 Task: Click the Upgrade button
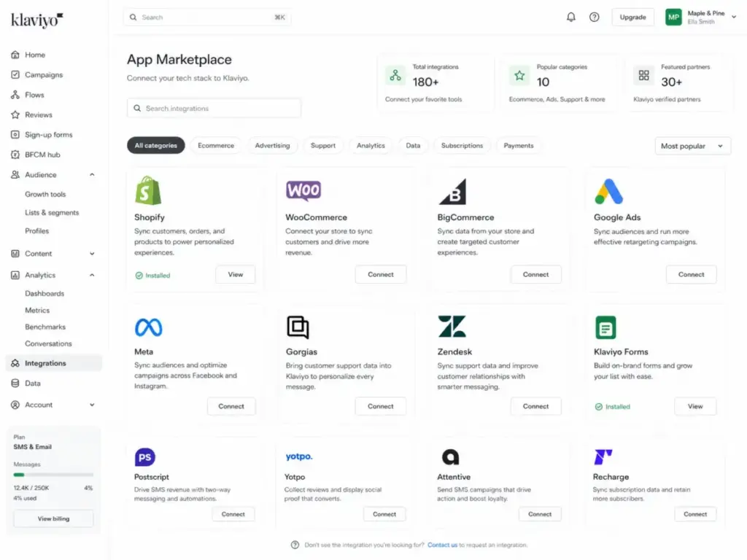click(632, 17)
